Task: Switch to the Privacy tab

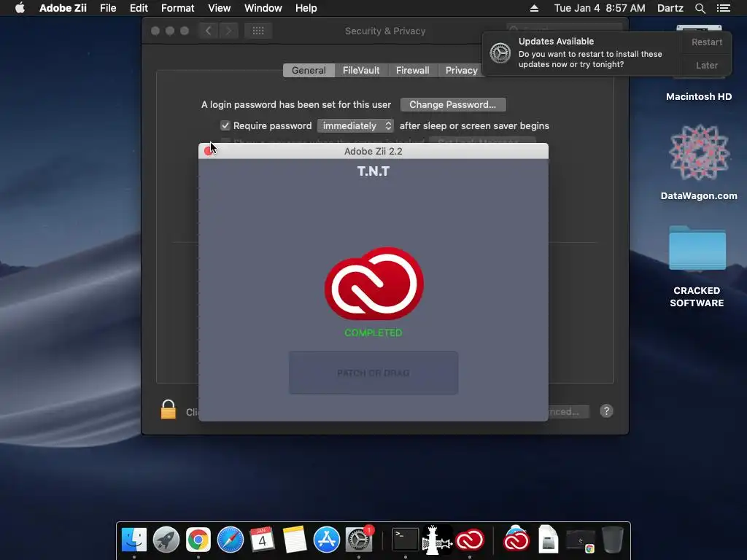Action: (461, 71)
